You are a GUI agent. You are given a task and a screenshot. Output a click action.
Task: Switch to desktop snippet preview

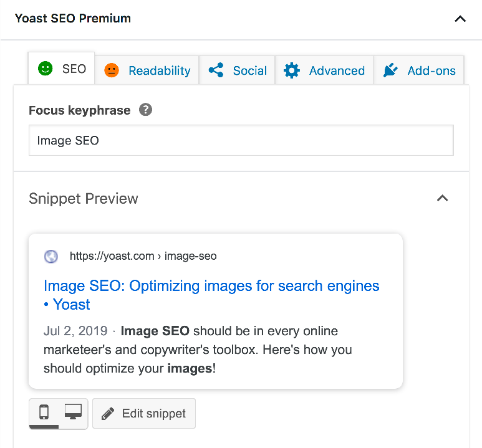tap(74, 412)
